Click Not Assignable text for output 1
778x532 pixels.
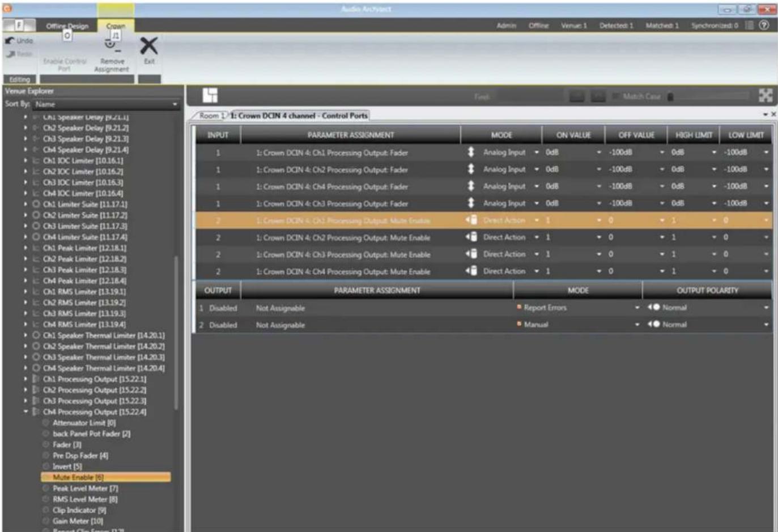[280, 308]
